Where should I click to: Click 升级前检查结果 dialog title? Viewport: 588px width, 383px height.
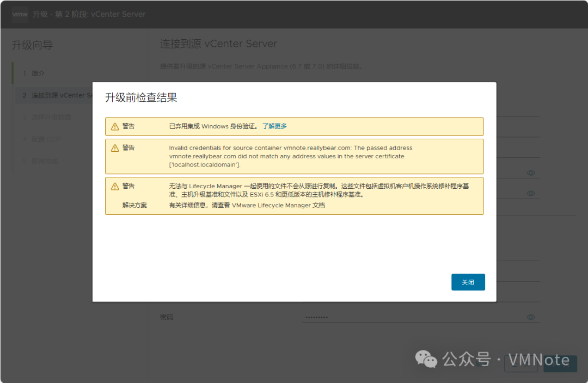coord(141,97)
